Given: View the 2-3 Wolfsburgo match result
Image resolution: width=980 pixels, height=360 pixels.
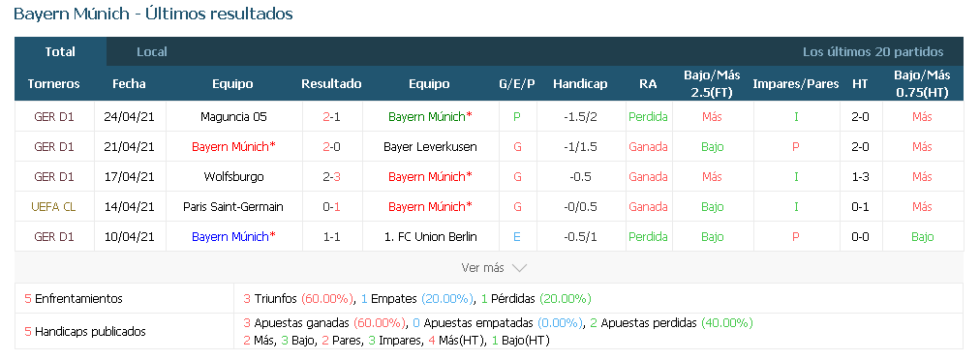Looking at the screenshot, I should (x=331, y=177).
